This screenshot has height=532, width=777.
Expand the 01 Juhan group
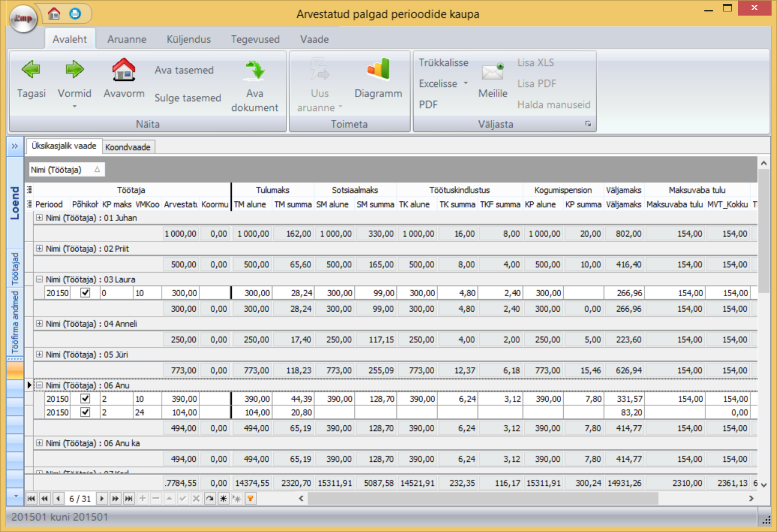pos(40,218)
